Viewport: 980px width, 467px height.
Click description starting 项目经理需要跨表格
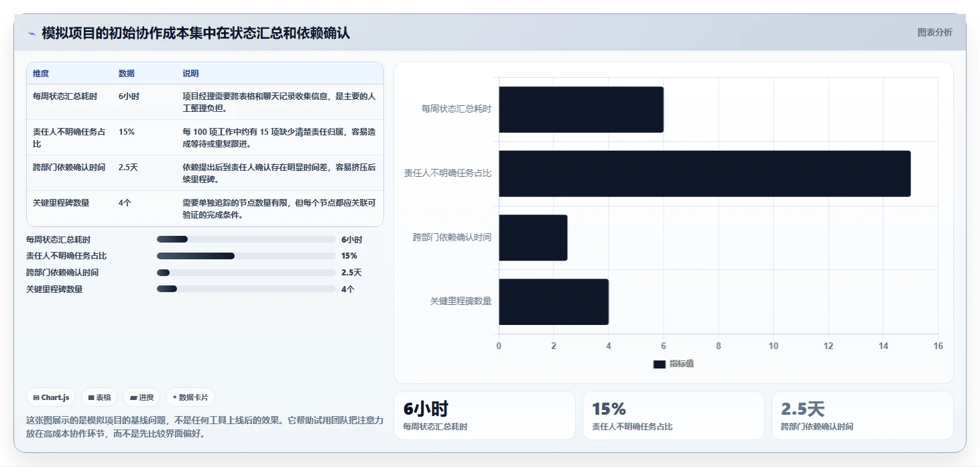279,103
